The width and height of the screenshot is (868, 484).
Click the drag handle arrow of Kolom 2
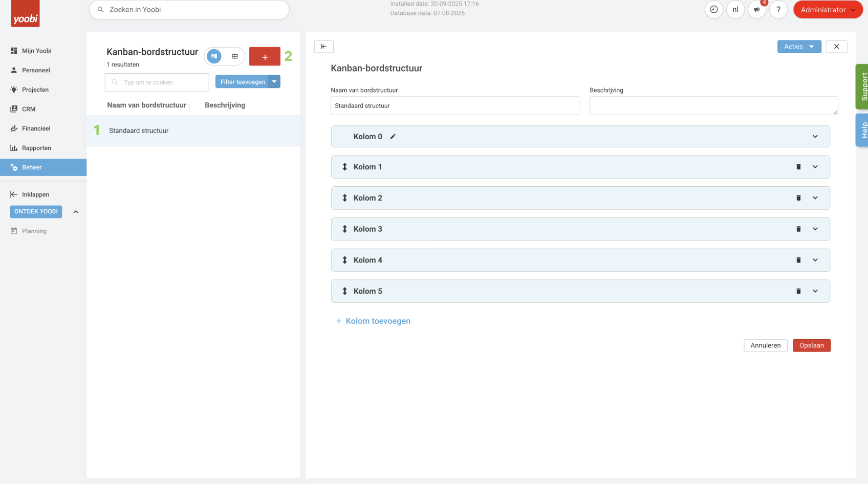click(x=344, y=198)
